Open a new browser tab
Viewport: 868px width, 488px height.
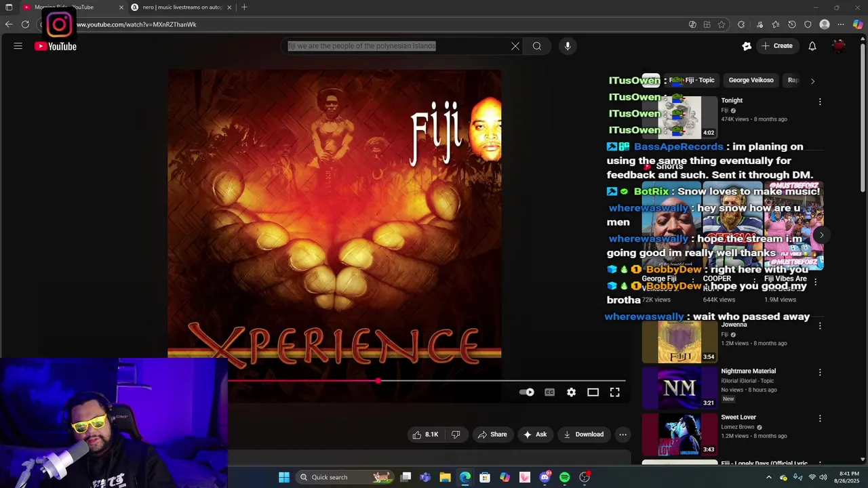[x=244, y=7]
